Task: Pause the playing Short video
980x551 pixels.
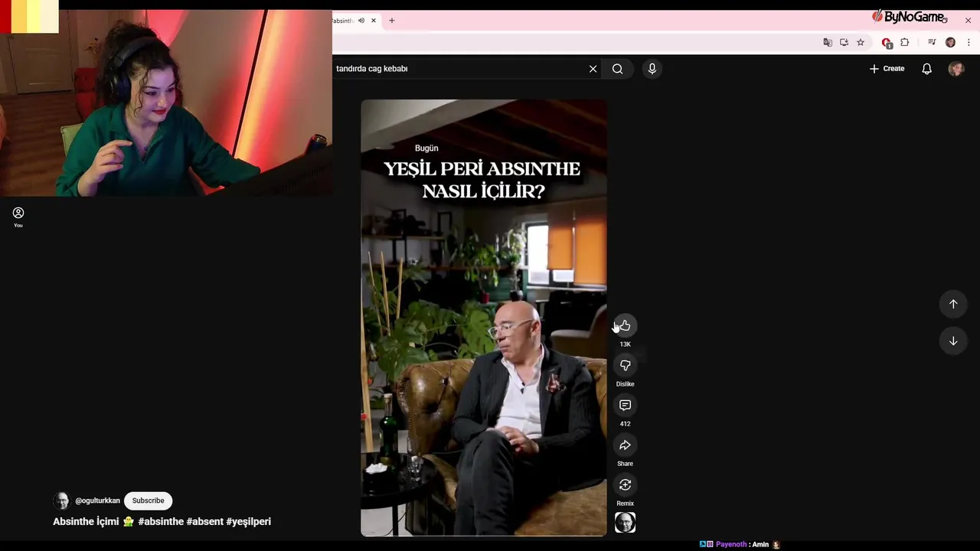Action: [484, 318]
